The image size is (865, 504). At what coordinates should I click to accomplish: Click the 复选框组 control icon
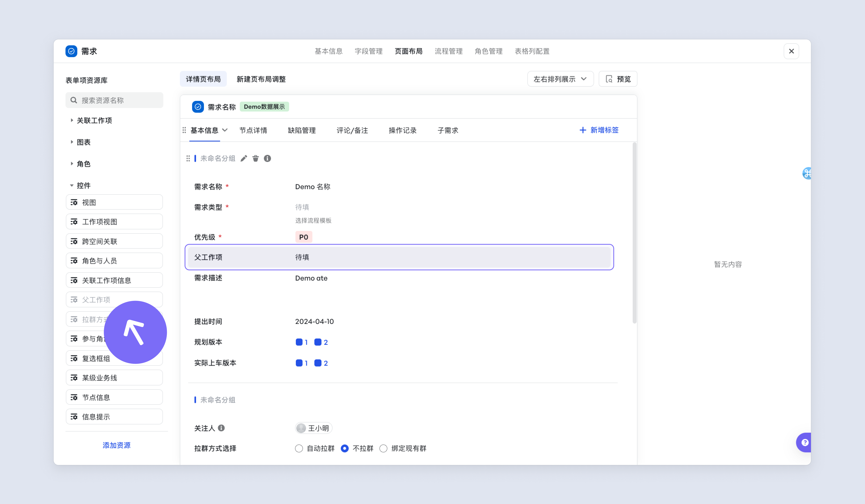click(74, 358)
